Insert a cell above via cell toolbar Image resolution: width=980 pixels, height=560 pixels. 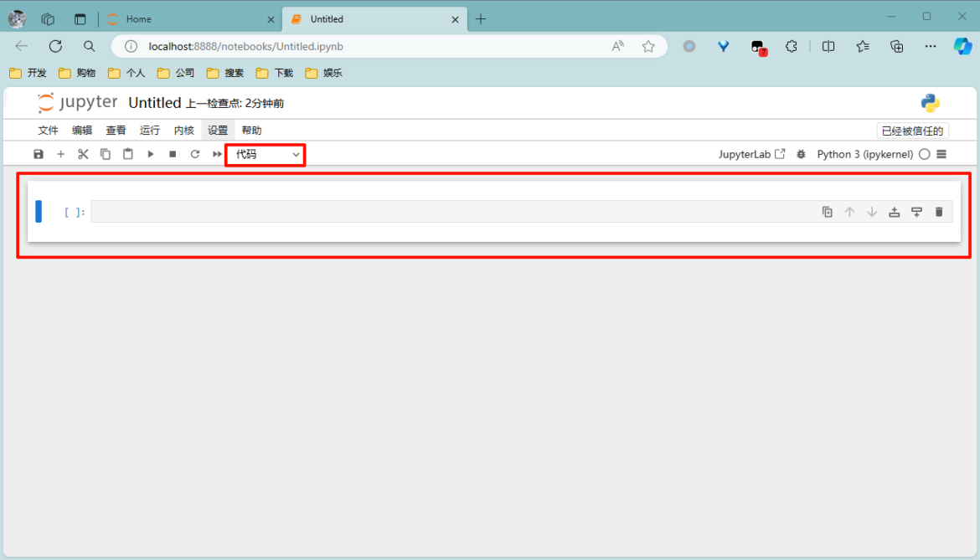895,212
